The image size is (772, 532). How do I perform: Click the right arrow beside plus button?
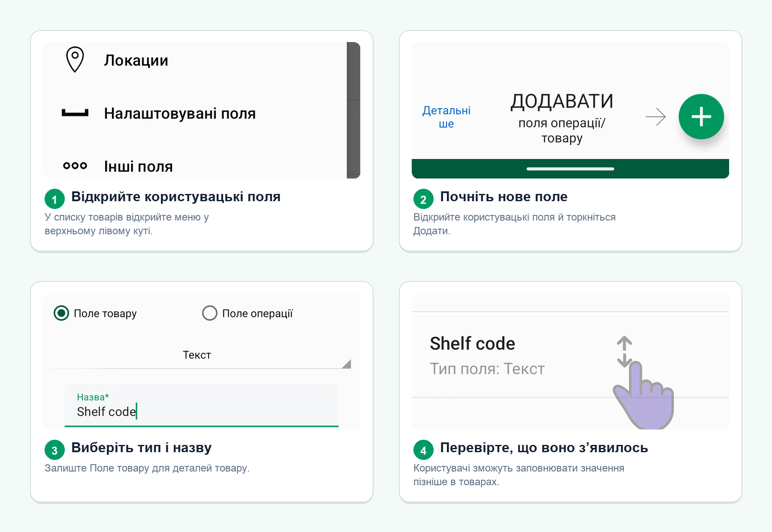click(x=656, y=117)
